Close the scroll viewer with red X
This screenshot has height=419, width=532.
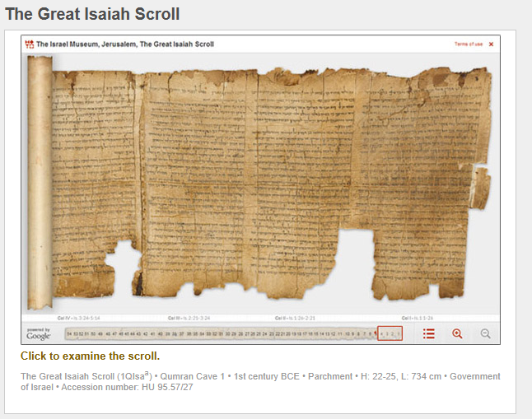point(491,44)
